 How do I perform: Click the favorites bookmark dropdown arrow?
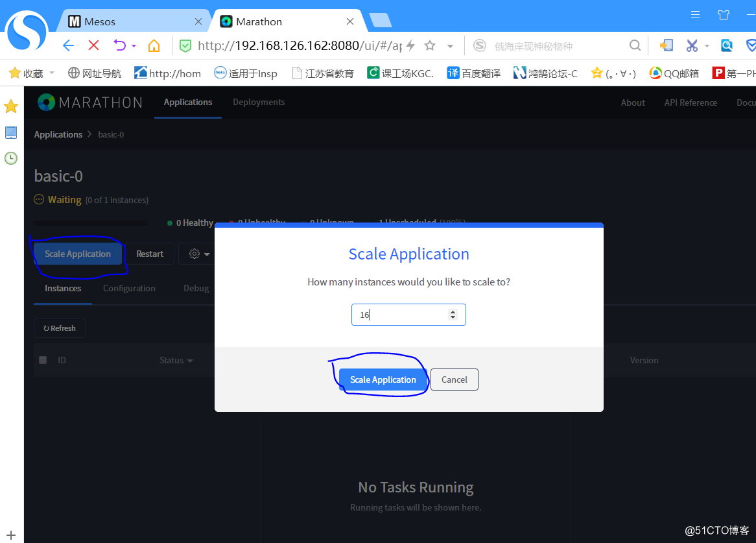(52, 73)
